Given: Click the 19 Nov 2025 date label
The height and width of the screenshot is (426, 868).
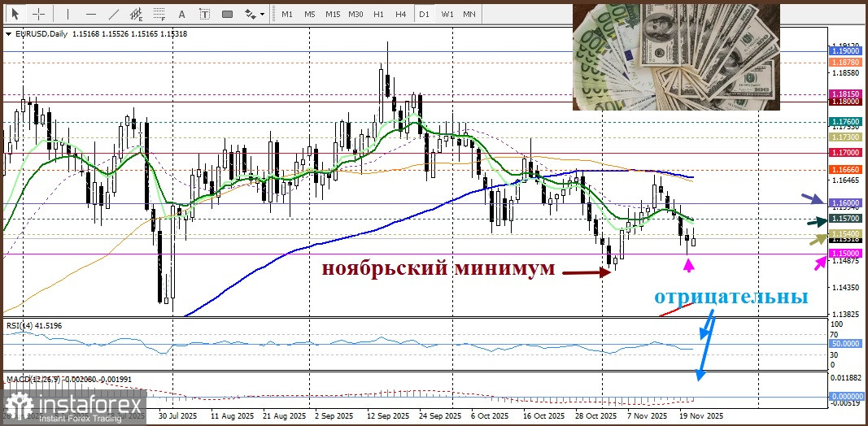Looking at the screenshot, I should pyautogui.click(x=703, y=415).
